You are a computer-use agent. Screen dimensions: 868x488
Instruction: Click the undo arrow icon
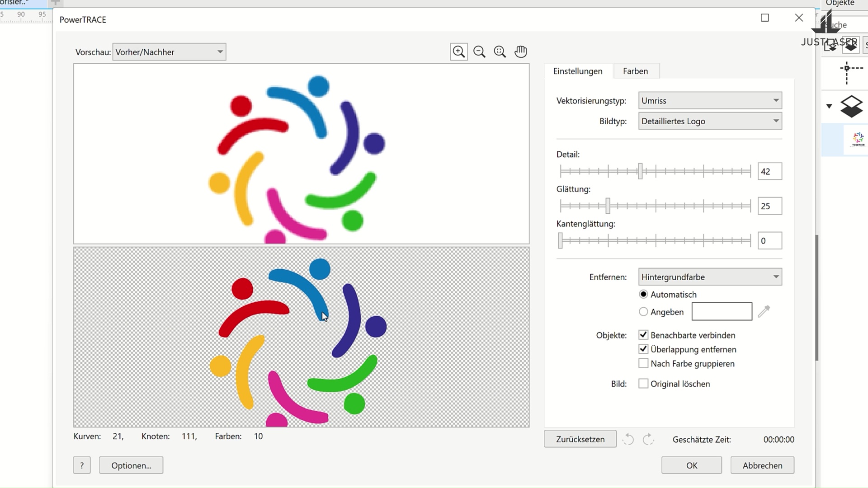[628, 439]
